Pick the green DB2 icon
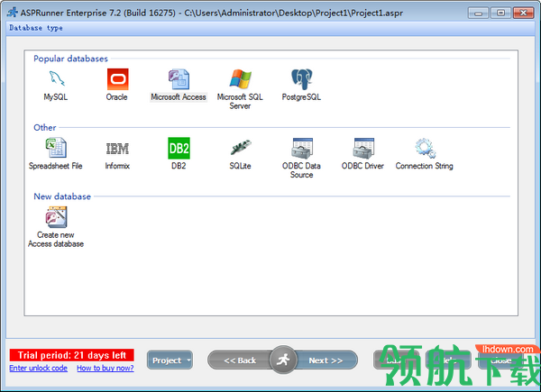Screen dimensions: 541x392 click(179, 149)
